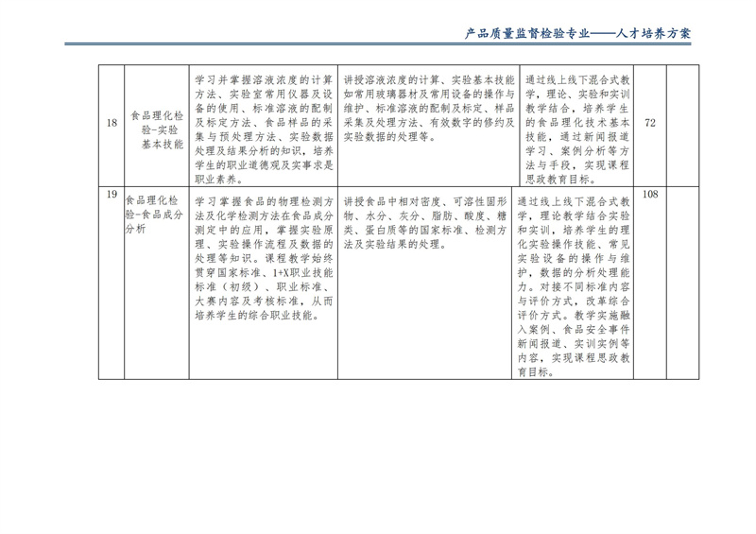Click course name 食品理化检验-食品成分分析

153,215
